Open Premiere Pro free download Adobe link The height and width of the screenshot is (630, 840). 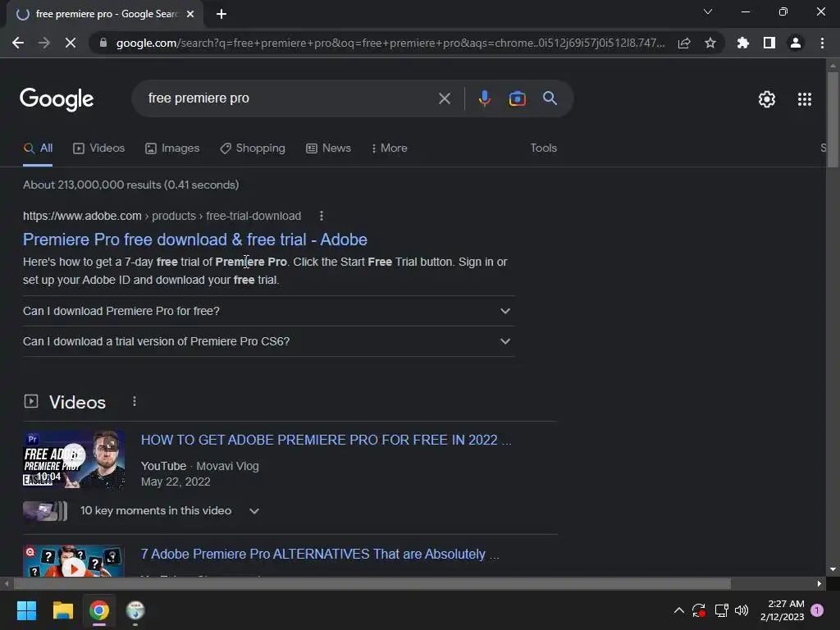tap(195, 240)
